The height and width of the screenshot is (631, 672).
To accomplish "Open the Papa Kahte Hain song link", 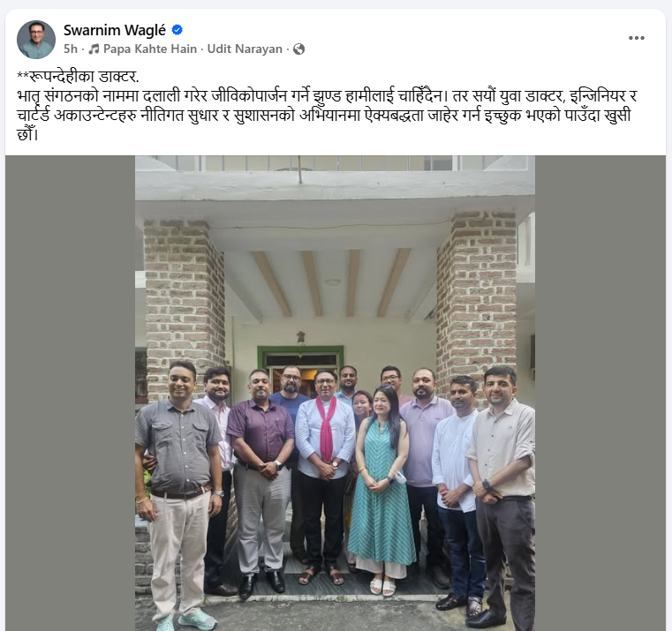I will coord(150,49).
